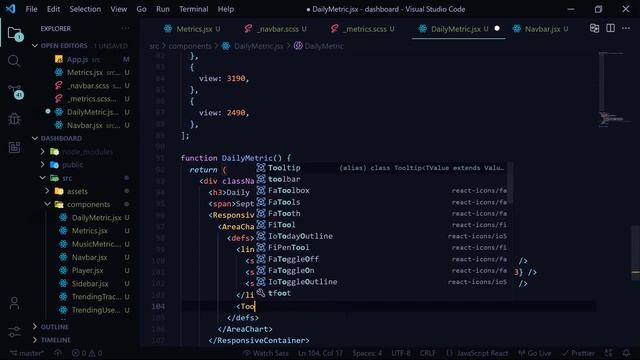Viewport: 640px width, 360px height.
Task: Open the notifications bell in status bar
Action: point(626,353)
